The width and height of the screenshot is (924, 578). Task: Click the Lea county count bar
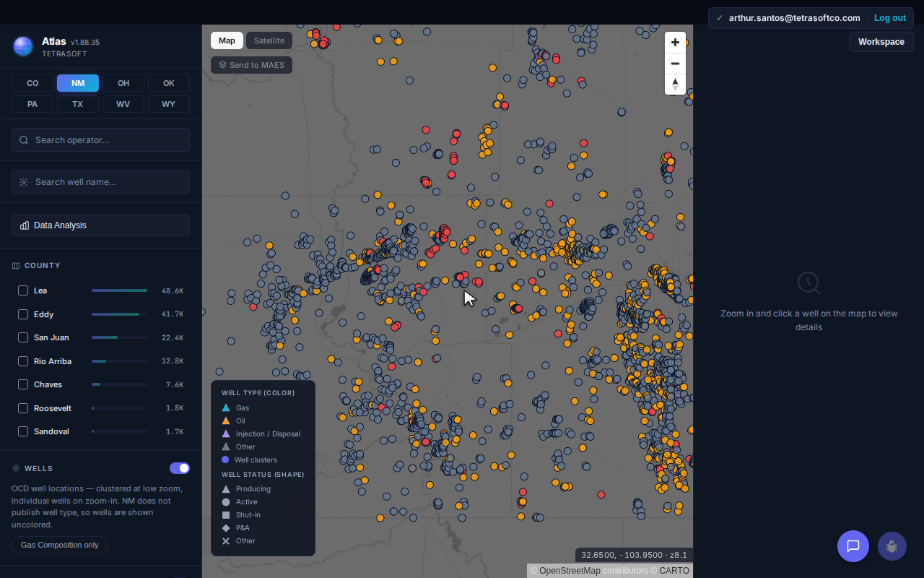120,290
